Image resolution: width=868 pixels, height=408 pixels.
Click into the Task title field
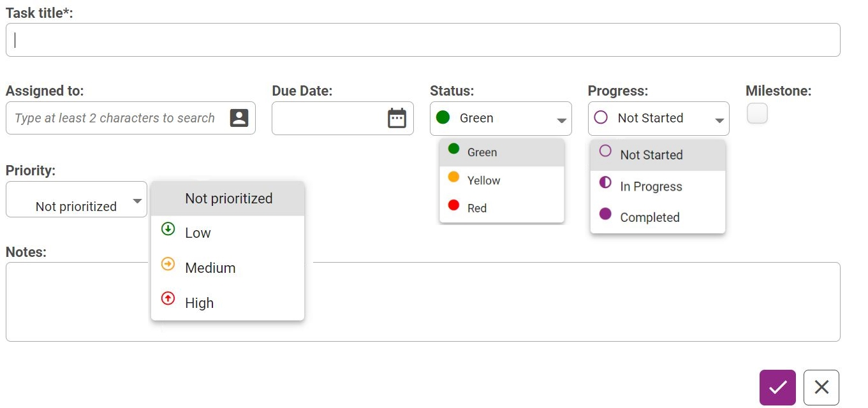point(422,40)
